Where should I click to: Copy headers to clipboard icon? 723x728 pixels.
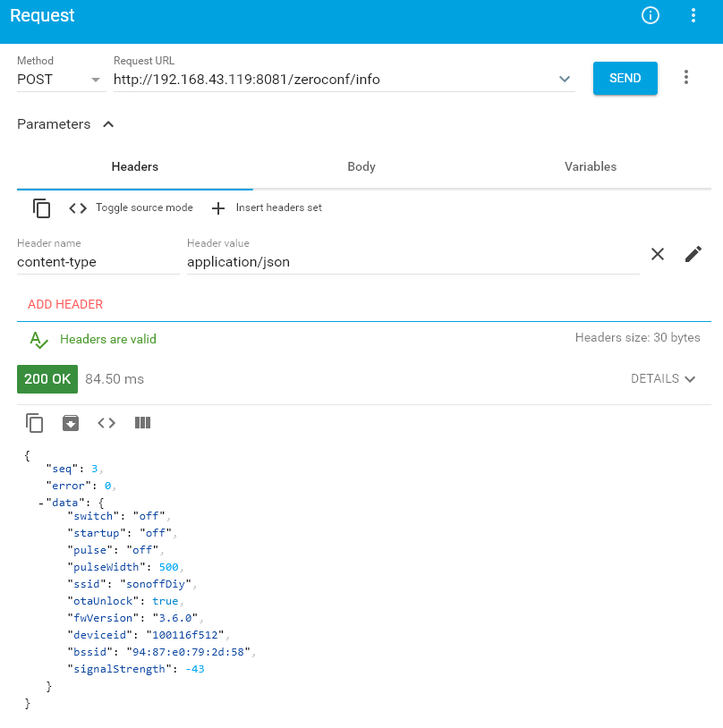tap(41, 207)
